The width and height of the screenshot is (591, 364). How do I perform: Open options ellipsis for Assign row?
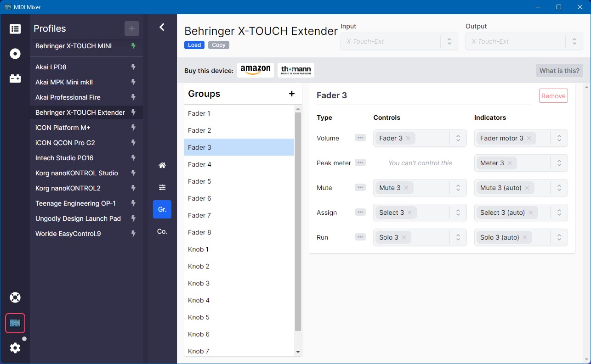point(360,212)
